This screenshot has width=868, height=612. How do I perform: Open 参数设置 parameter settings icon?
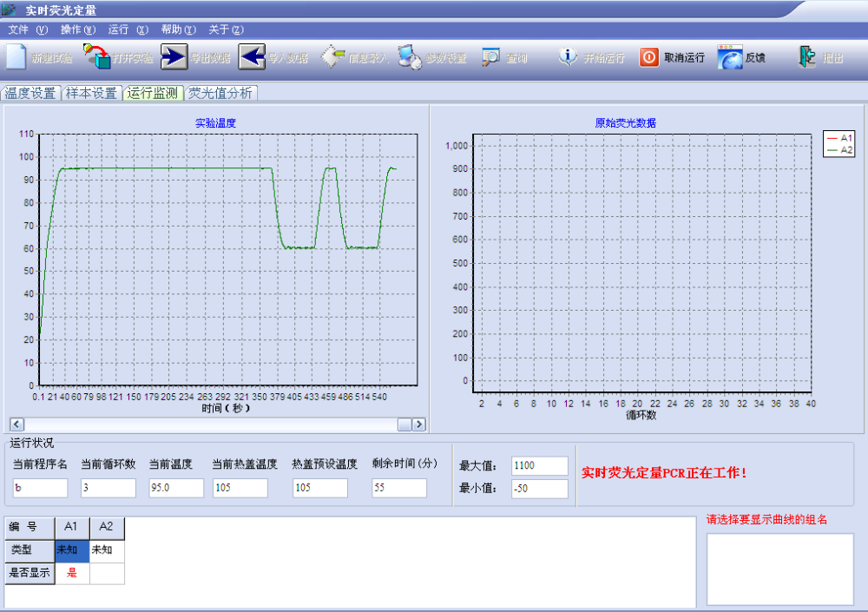(411, 56)
